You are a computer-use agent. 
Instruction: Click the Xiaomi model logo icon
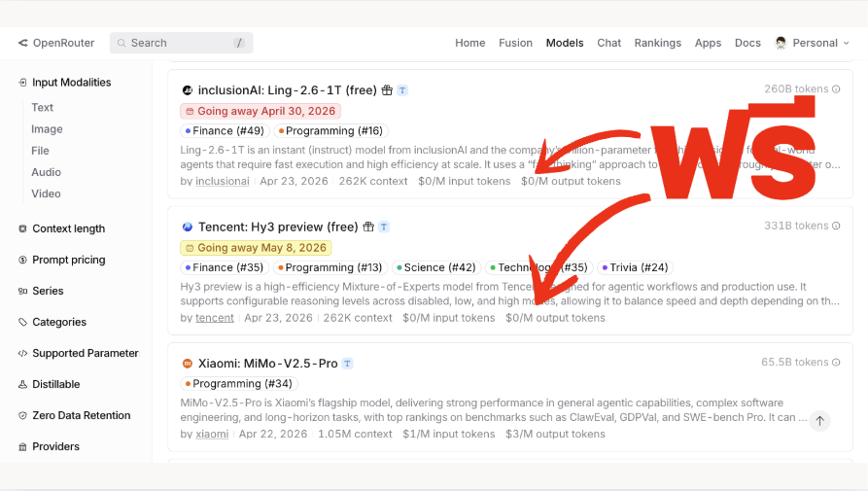click(x=187, y=364)
